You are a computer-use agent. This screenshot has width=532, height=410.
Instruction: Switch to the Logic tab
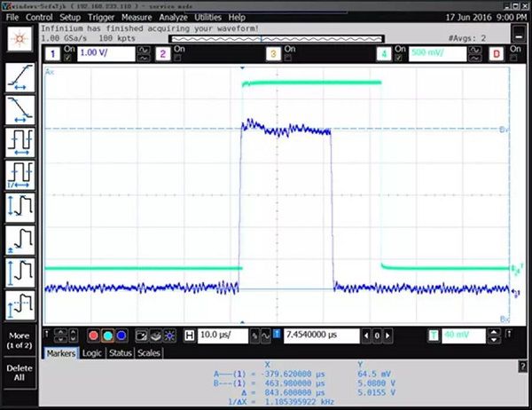(92, 353)
